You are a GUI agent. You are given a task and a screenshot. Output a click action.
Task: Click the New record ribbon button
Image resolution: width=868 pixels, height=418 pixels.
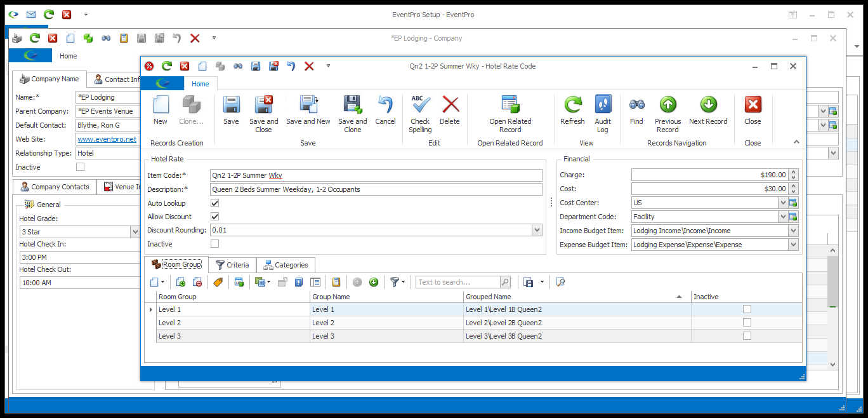[x=161, y=111]
